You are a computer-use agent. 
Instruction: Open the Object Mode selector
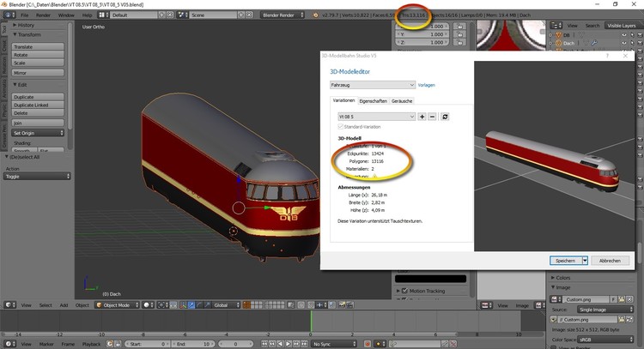117,304
